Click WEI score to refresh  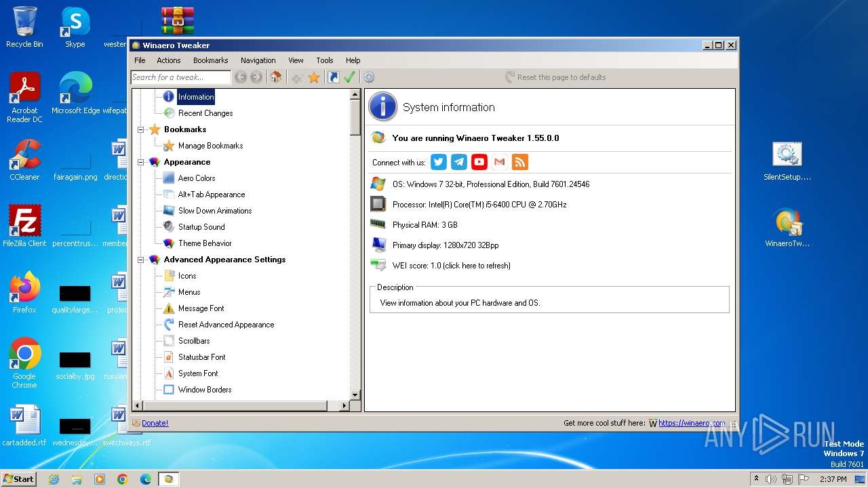[452, 266]
